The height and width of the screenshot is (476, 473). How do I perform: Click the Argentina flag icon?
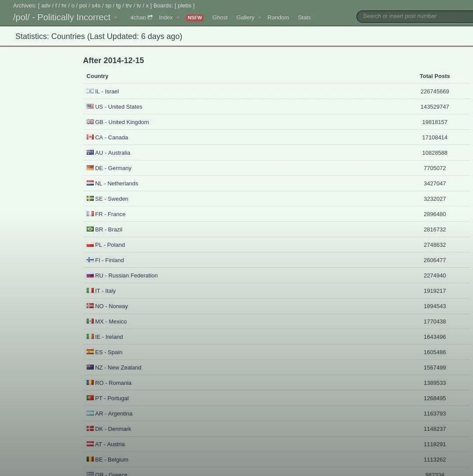click(x=90, y=413)
